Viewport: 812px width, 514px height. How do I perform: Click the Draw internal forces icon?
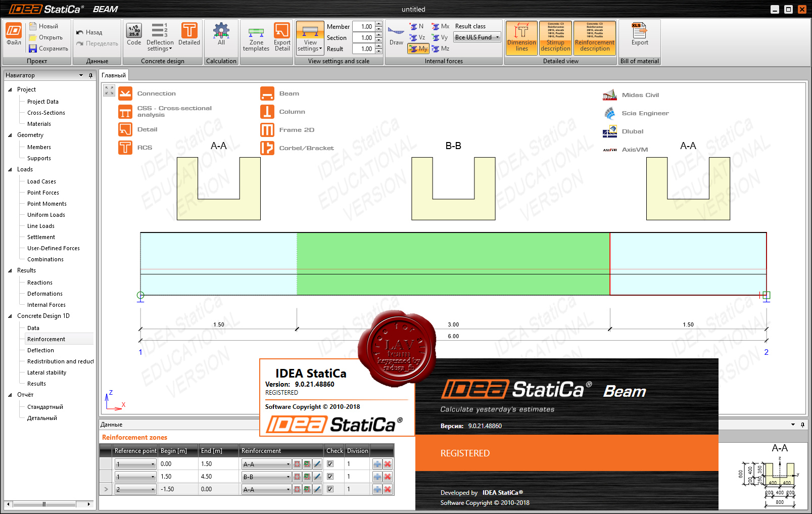pyautogui.click(x=396, y=35)
